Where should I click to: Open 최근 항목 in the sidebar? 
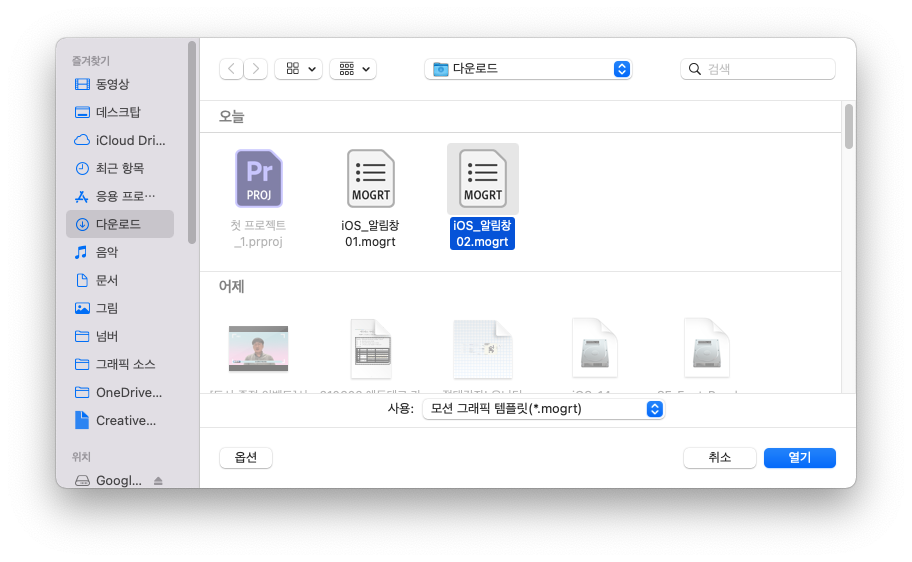120,168
